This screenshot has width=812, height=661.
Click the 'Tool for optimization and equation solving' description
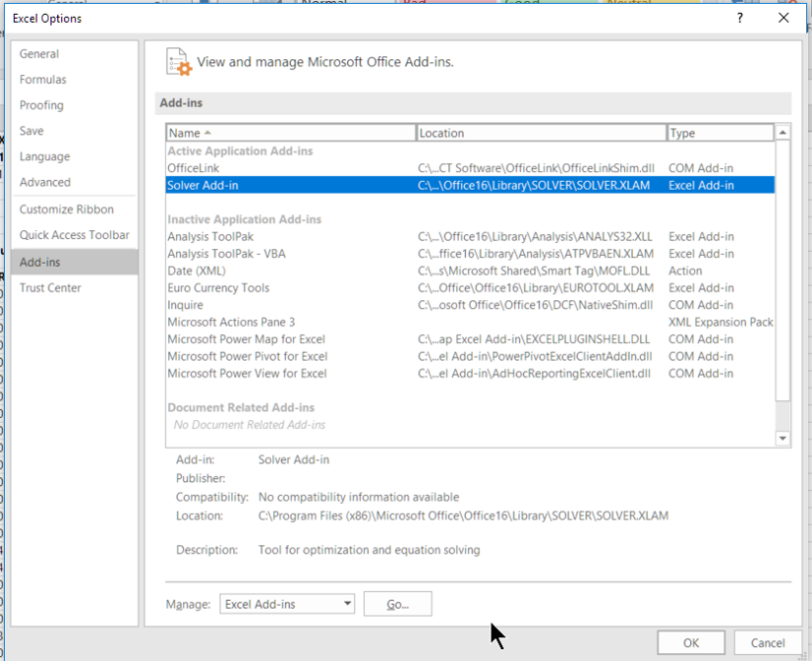click(x=370, y=550)
